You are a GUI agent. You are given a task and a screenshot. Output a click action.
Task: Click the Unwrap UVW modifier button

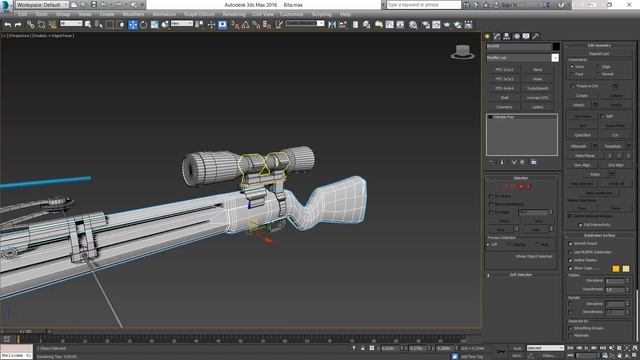coord(538,98)
